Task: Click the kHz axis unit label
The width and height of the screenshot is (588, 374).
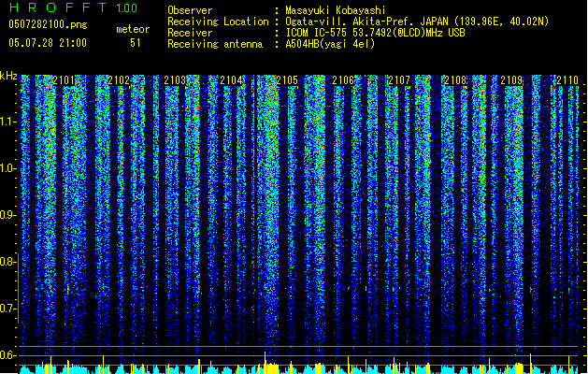Action: pos(8,76)
